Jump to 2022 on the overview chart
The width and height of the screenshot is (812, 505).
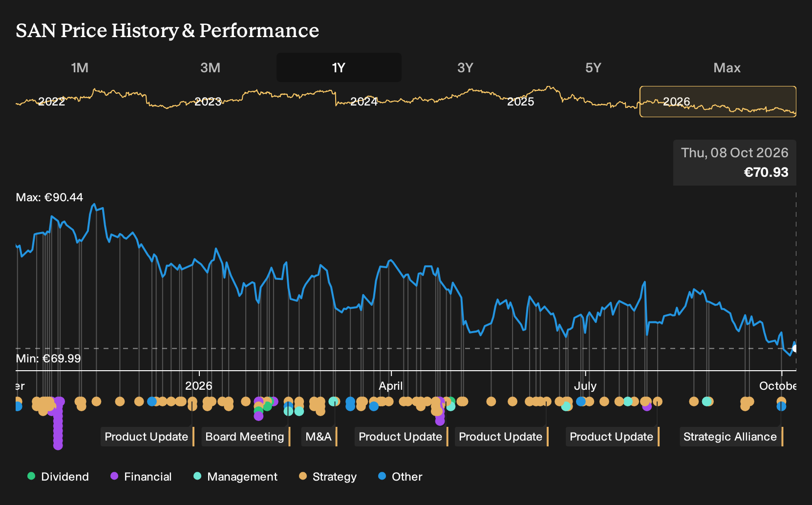(51, 102)
